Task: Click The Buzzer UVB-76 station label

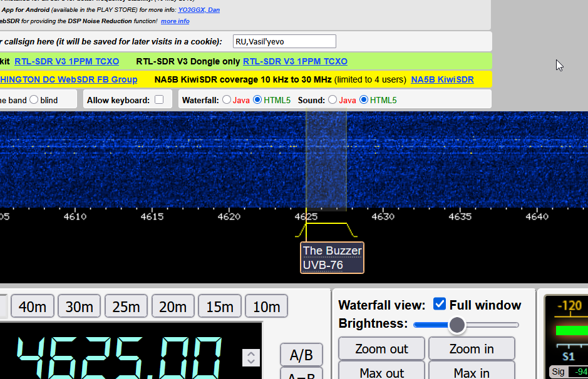Action: click(x=332, y=258)
